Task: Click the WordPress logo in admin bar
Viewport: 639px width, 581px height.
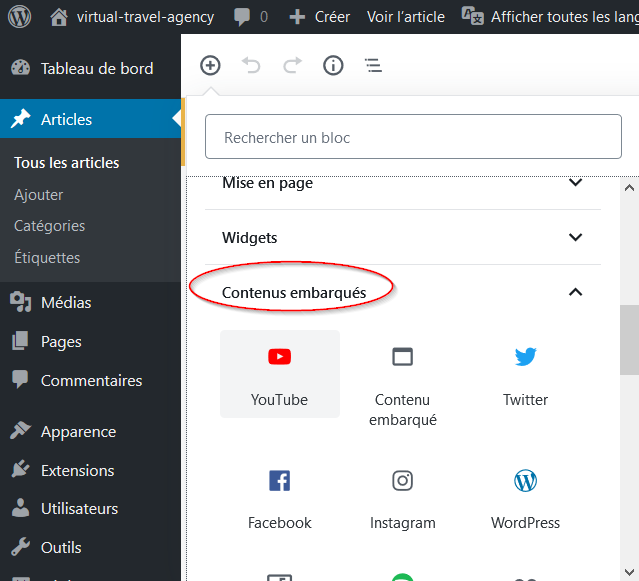Action: 20,17
